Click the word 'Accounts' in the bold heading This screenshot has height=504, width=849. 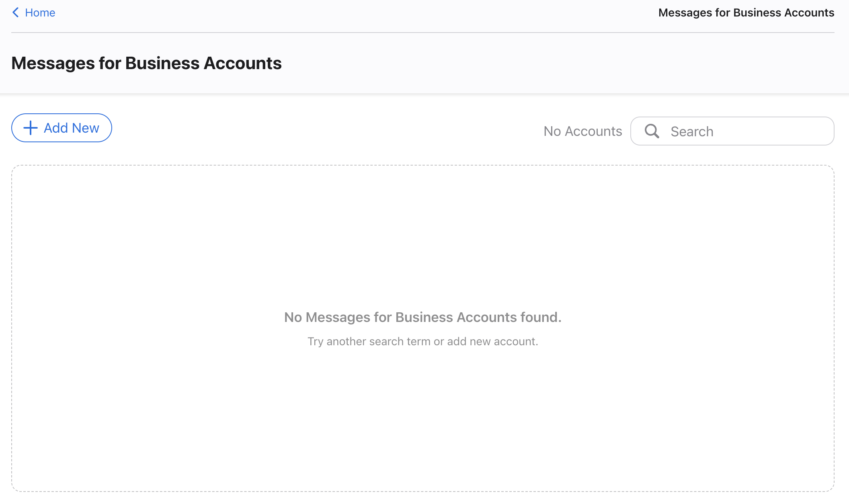242,64
